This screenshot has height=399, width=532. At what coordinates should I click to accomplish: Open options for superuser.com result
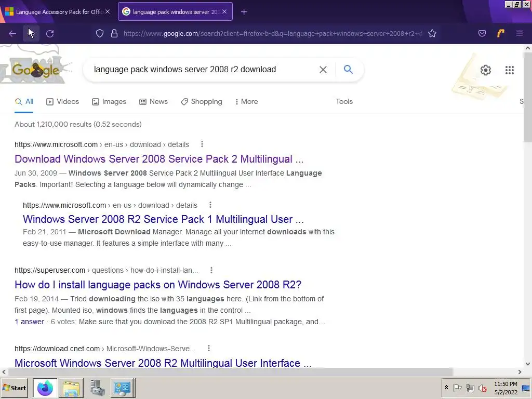[211, 270]
